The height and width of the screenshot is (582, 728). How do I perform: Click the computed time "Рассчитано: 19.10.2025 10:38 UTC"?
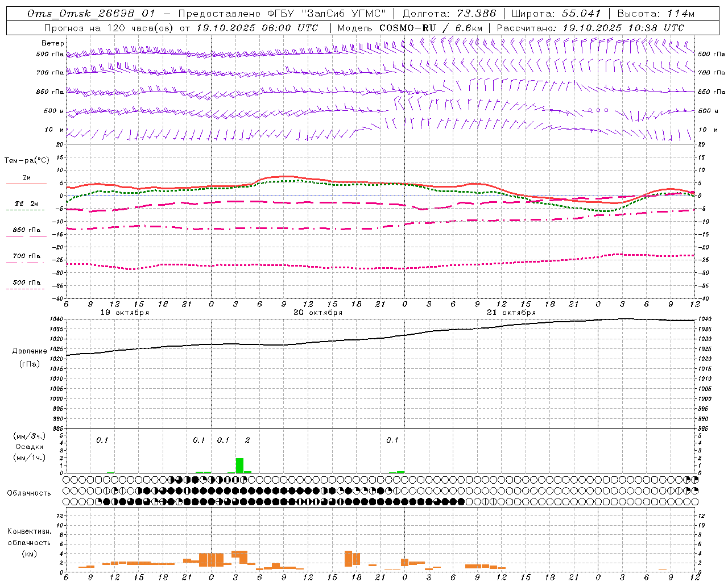(x=590, y=28)
